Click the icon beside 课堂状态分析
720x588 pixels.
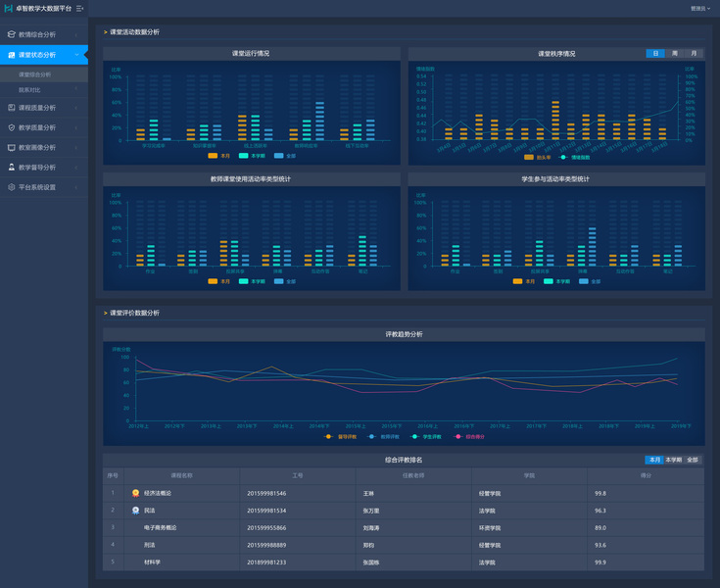pos(12,55)
